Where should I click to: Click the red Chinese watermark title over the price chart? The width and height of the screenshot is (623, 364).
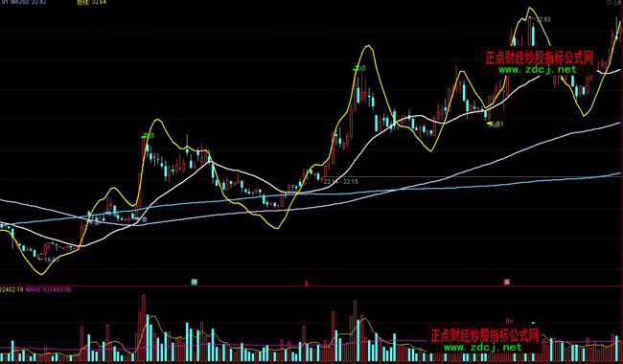pos(540,57)
